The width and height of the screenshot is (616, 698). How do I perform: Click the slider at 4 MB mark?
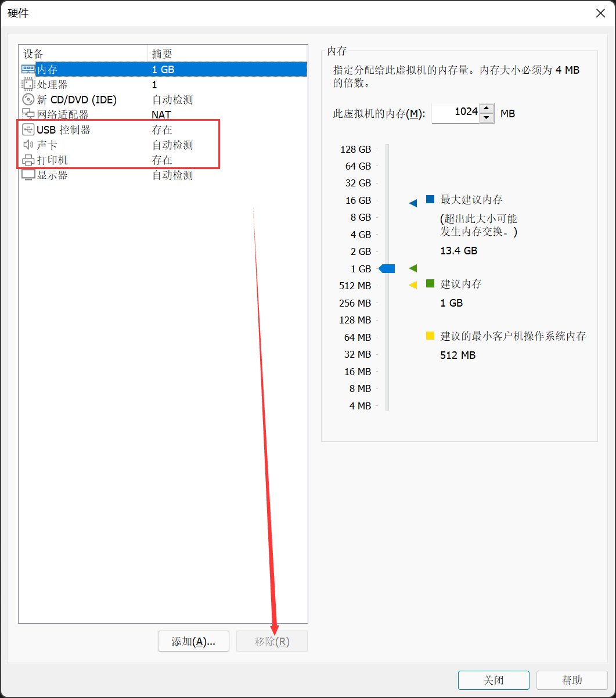click(387, 406)
